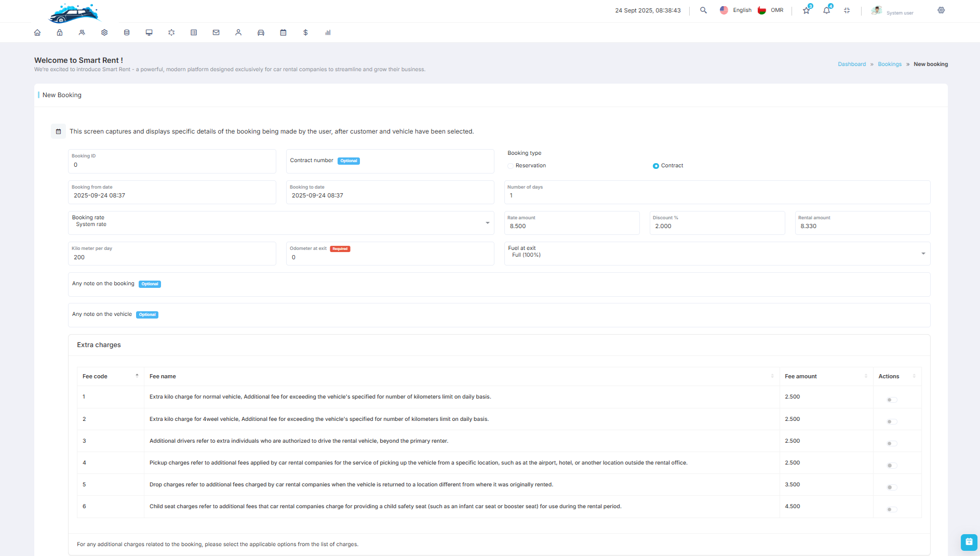Screen dimensions: 980x556
Task: Open the notifications bell icon
Action: click(826, 10)
